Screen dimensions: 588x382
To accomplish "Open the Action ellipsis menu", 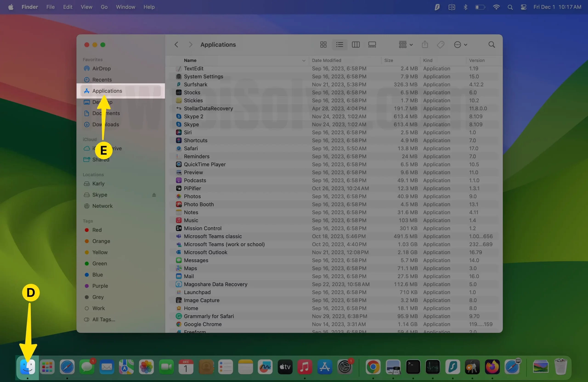I will (x=460, y=45).
